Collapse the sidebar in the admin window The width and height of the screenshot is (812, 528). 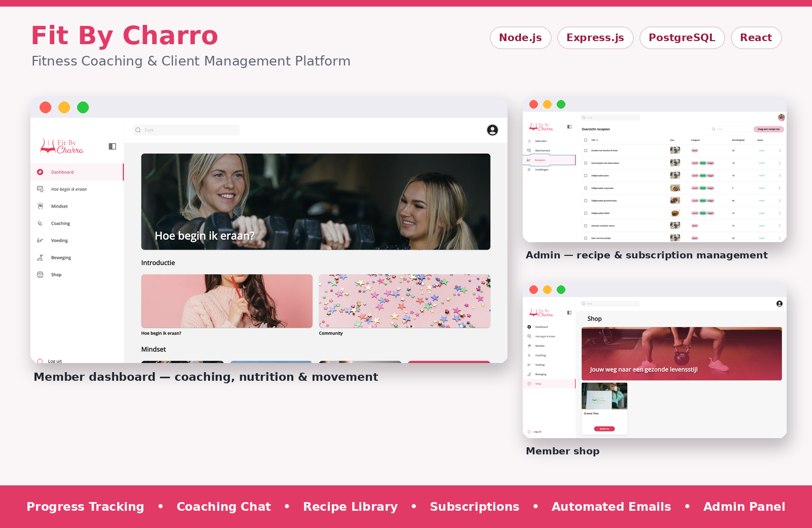click(569, 126)
